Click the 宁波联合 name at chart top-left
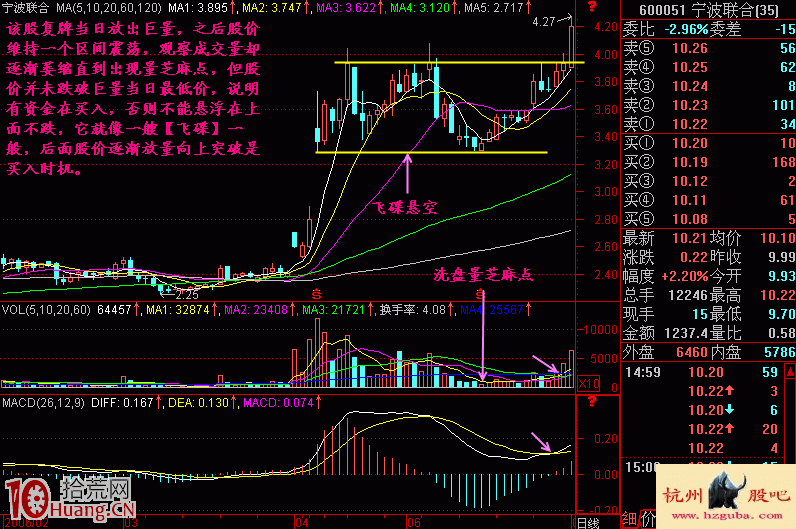This screenshot has height=529, width=796. coord(26,8)
